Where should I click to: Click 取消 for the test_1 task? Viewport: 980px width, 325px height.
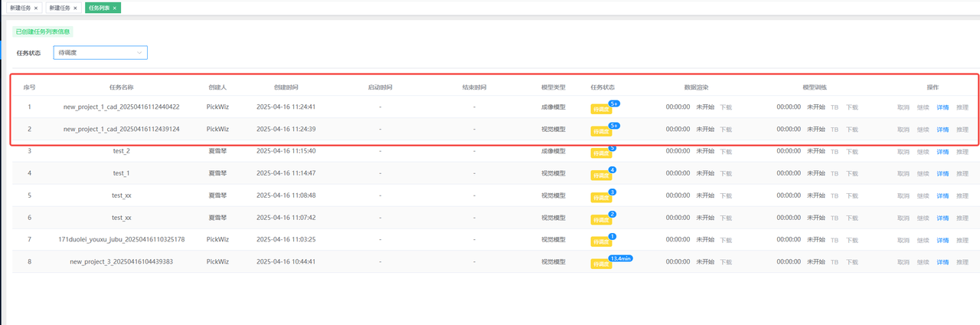903,174
